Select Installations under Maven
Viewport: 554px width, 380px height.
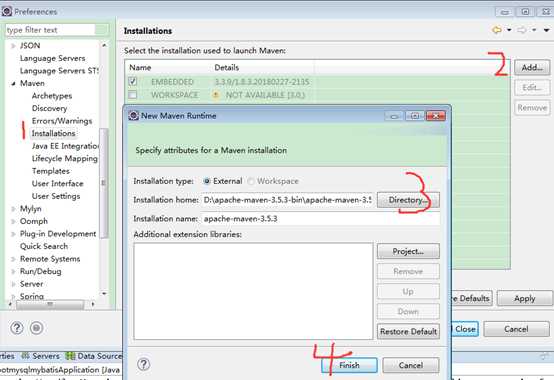[54, 133]
